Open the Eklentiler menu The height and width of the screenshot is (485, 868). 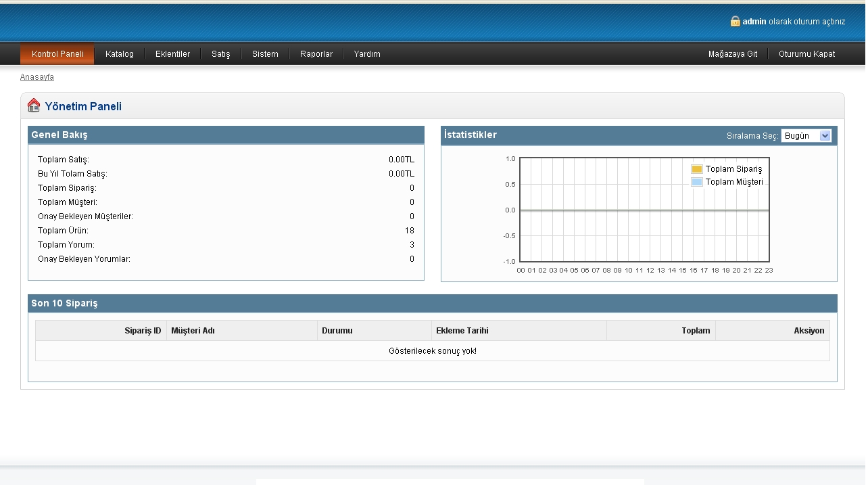(172, 54)
